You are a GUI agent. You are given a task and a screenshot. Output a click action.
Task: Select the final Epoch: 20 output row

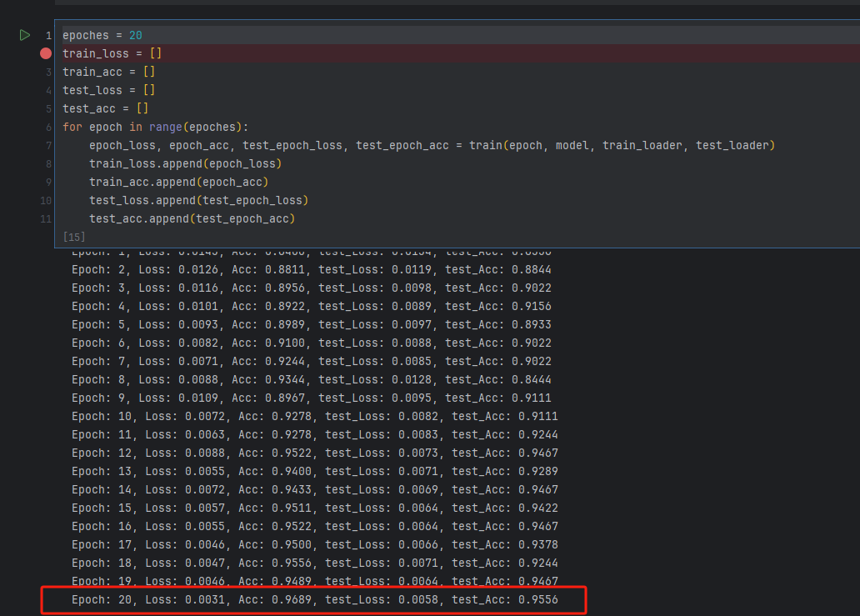coord(315,600)
